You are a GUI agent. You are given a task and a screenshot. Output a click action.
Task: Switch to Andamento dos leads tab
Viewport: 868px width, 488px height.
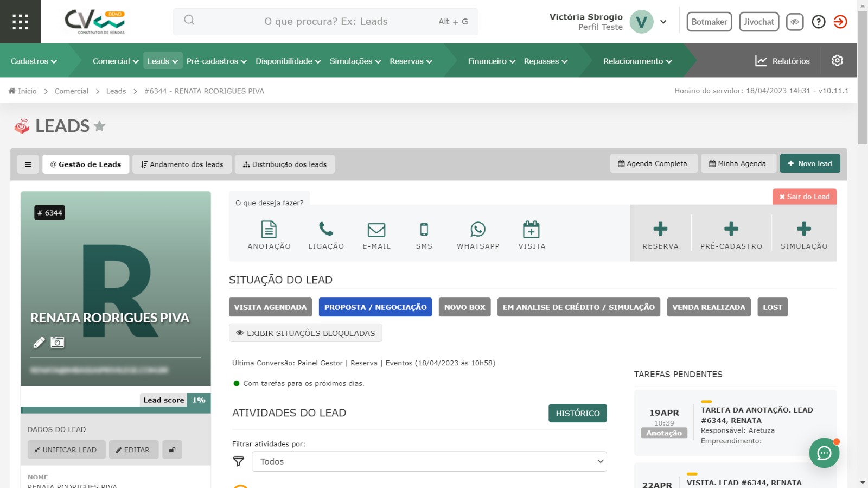coord(182,164)
